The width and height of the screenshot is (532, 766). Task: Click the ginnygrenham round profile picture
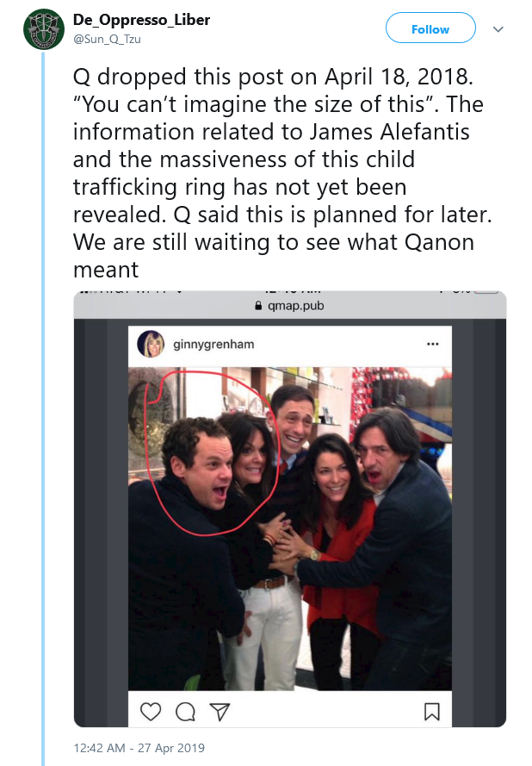151,344
